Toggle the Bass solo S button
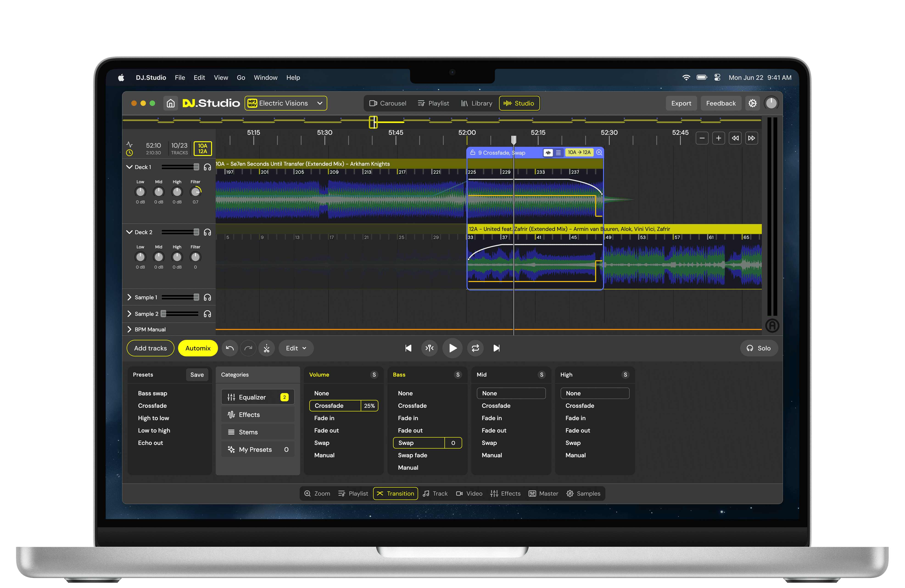The height and width of the screenshot is (588, 905). click(458, 375)
